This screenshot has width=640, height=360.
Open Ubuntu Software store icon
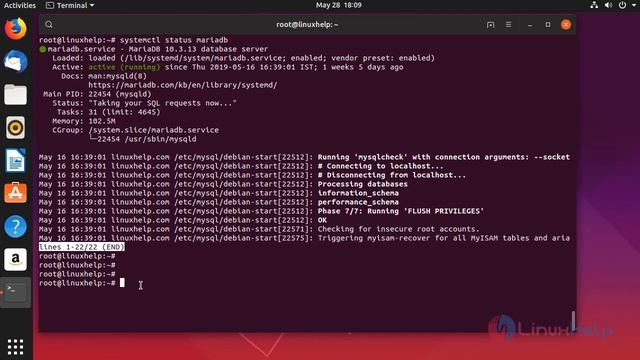click(x=16, y=193)
